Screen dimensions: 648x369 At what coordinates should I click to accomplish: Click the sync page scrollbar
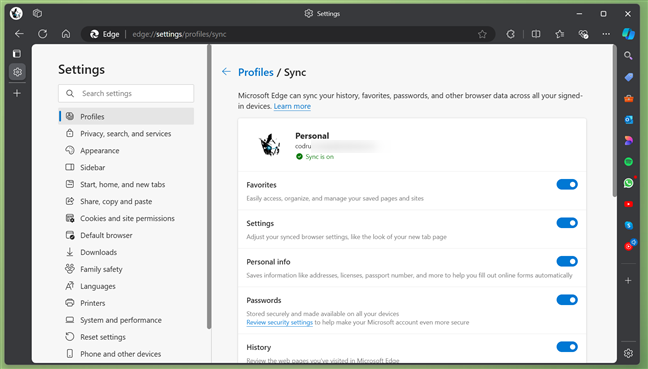615,121
